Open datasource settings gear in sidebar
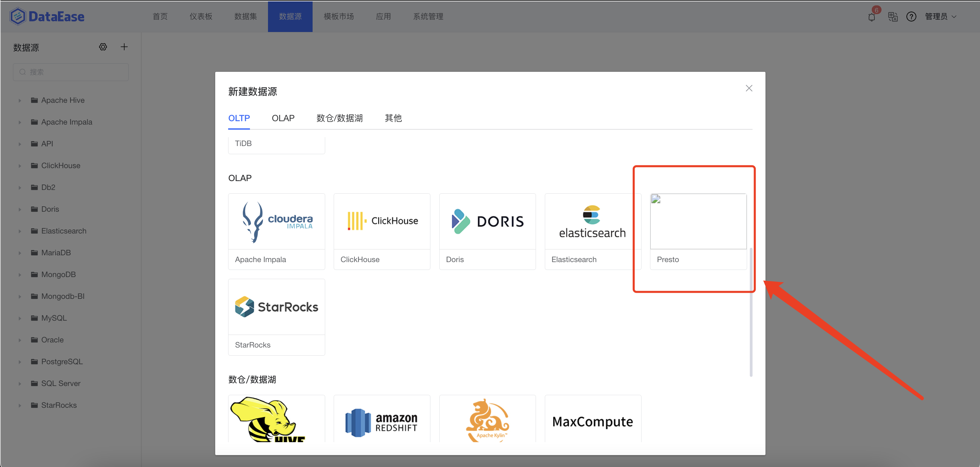Screen dimensions: 980x467 pos(103,47)
